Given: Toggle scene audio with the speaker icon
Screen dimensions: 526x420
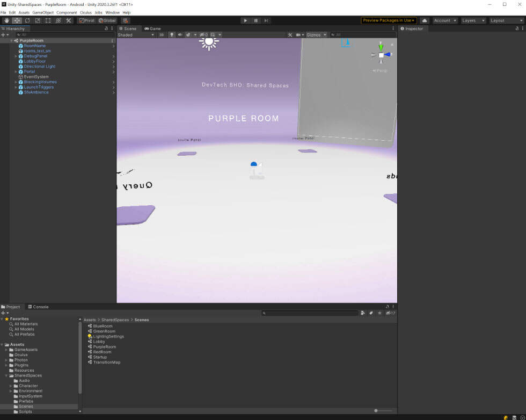Looking at the screenshot, I should pos(180,35).
